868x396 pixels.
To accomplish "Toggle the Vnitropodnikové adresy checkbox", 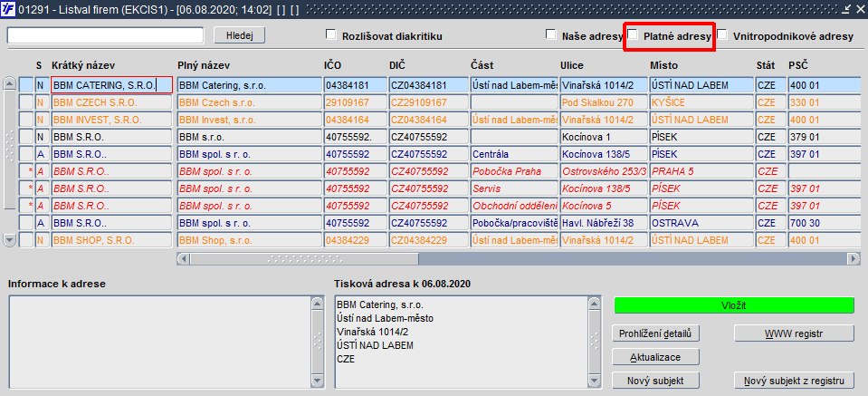I will [722, 35].
